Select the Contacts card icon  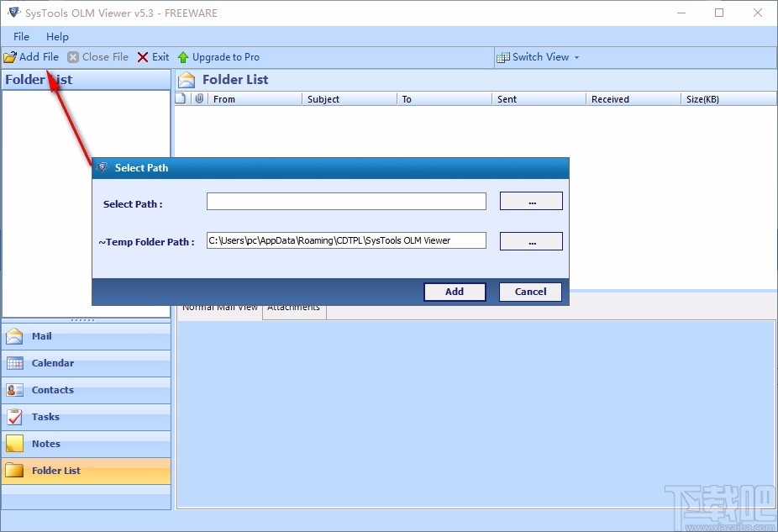[x=14, y=390]
